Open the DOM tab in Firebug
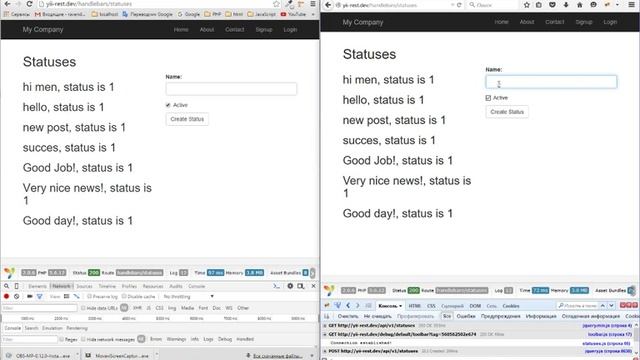The image size is (640, 360). [x=475, y=306]
